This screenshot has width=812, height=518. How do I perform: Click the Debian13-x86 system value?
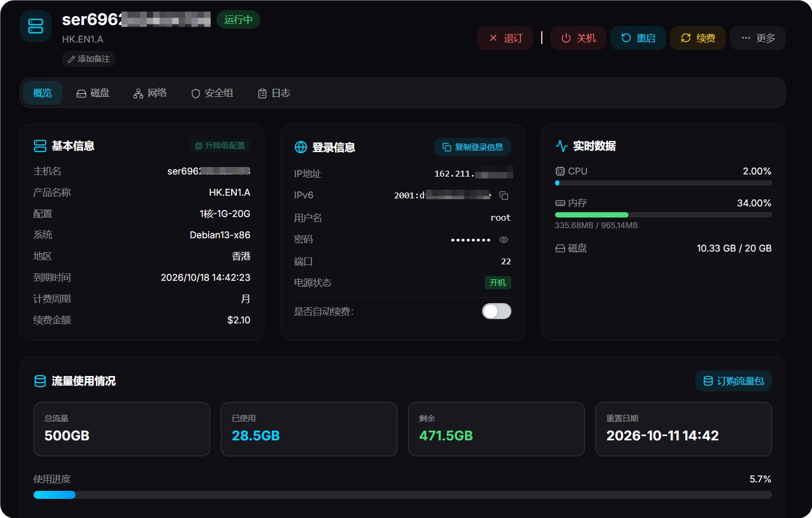coord(220,235)
